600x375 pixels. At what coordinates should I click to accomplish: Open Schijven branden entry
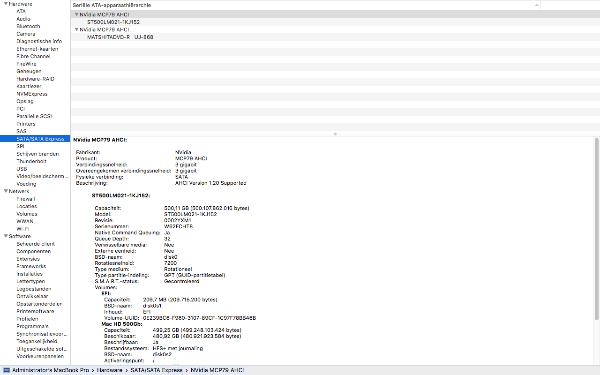point(38,153)
